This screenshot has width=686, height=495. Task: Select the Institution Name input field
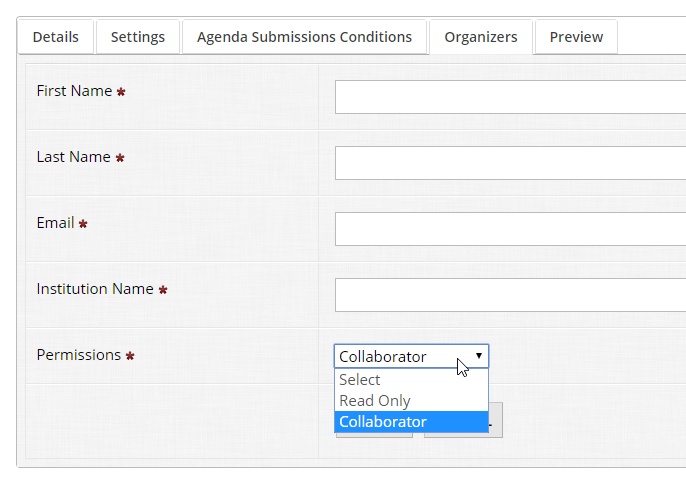click(510, 295)
